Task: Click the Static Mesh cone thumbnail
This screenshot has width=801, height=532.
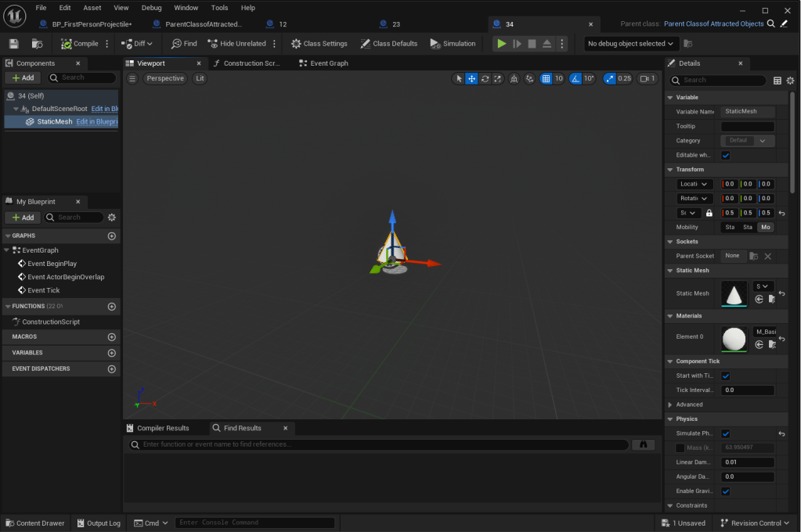Action: click(x=734, y=294)
